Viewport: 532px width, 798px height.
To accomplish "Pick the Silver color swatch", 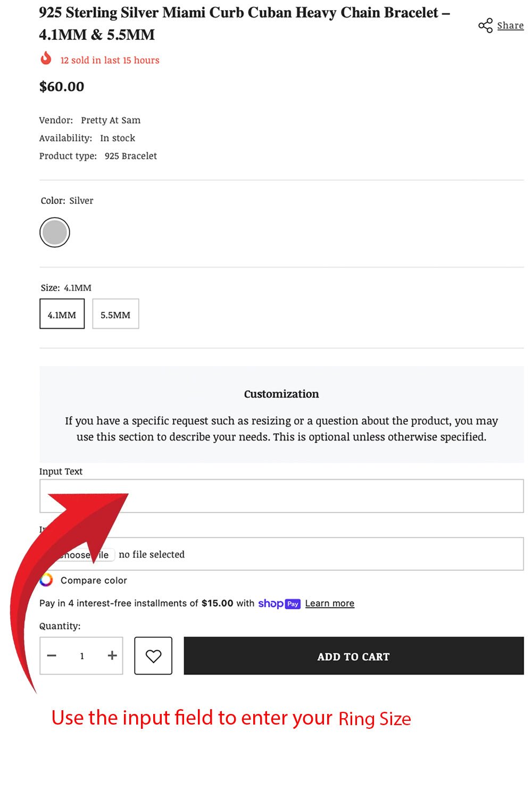I will tap(55, 232).
